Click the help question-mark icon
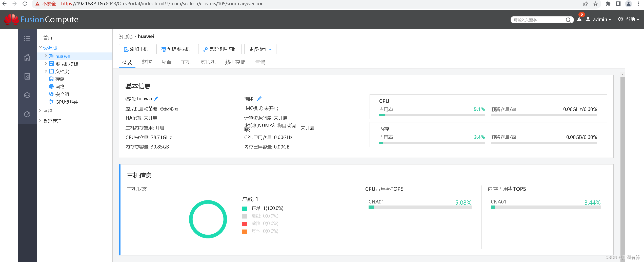Screen dimensions: 644x262 coord(621,19)
